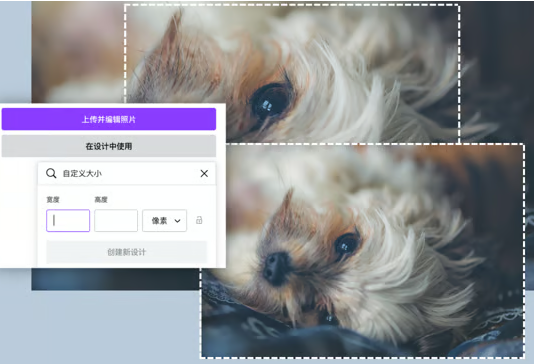534x364 pixels.
Task: Click the 创建新设计 button
Action: click(x=126, y=252)
